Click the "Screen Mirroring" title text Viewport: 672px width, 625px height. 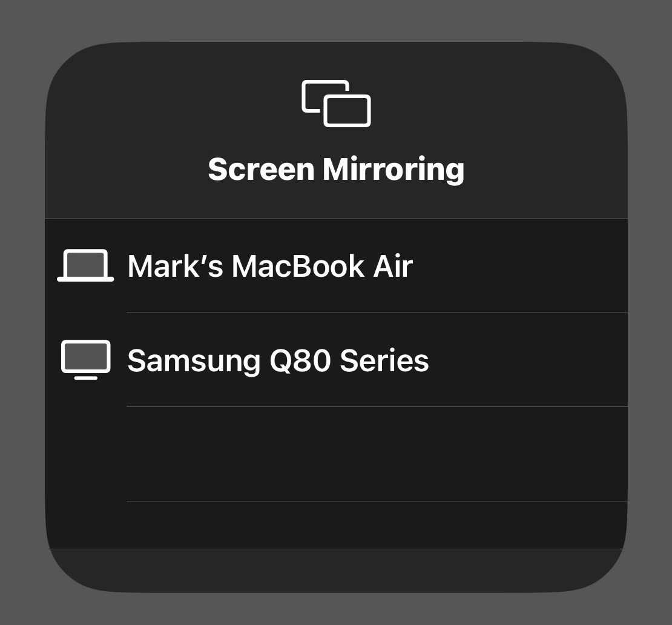click(x=336, y=170)
